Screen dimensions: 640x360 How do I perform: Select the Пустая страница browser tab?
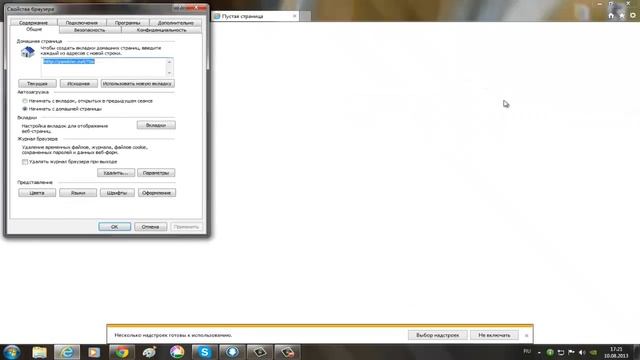click(255, 16)
